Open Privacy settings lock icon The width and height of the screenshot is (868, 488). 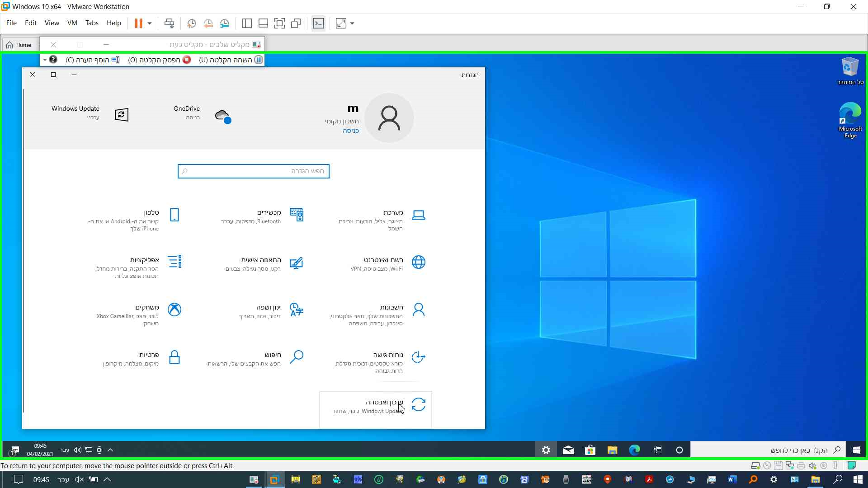(174, 357)
